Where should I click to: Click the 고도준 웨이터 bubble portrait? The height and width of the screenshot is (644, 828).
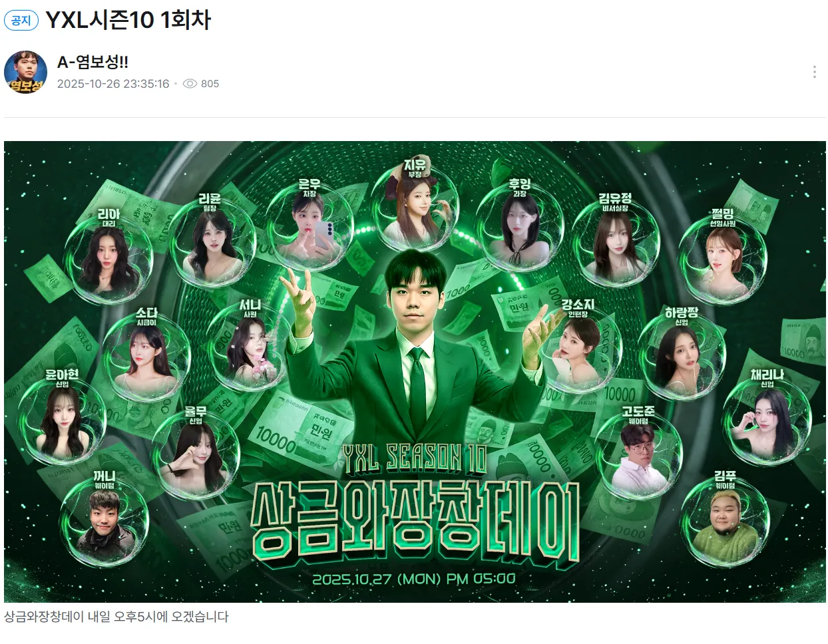point(638,454)
